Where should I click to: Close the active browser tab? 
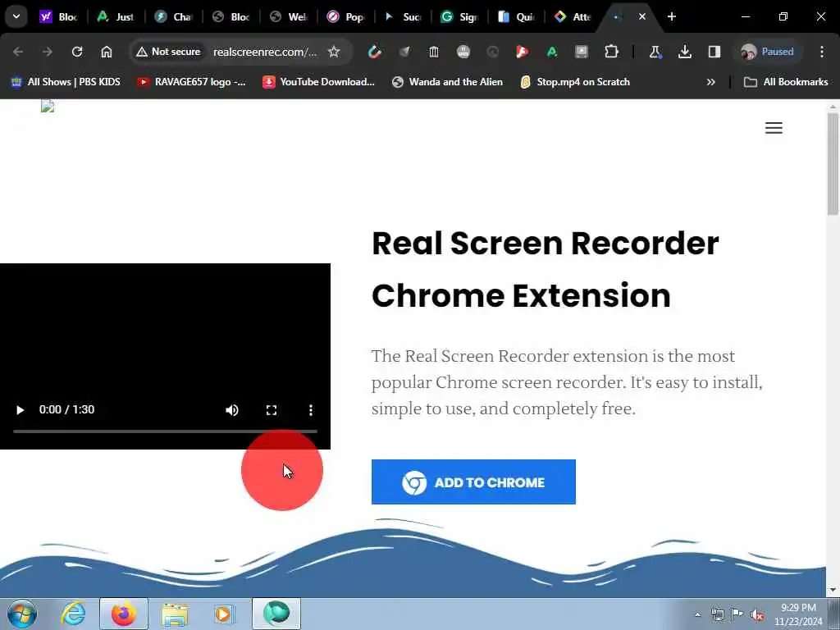pyautogui.click(x=641, y=16)
